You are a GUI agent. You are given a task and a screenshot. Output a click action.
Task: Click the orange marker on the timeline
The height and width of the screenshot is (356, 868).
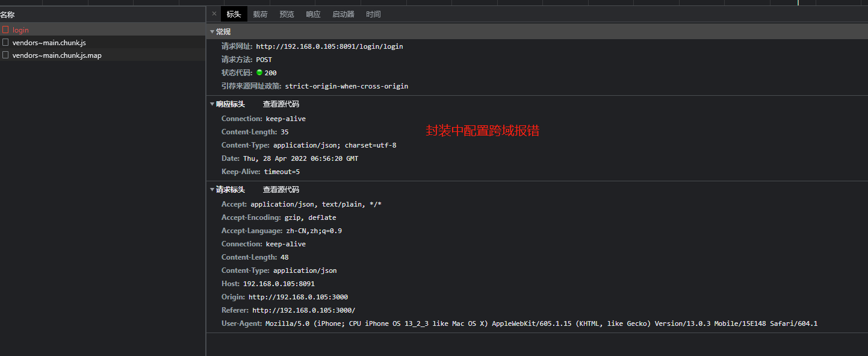point(798,2)
